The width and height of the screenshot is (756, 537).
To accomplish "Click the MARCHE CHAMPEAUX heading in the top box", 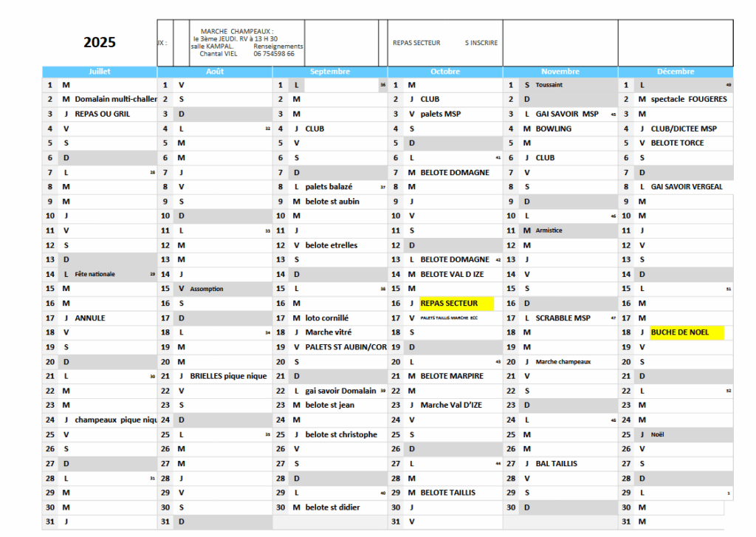I will pos(237,31).
